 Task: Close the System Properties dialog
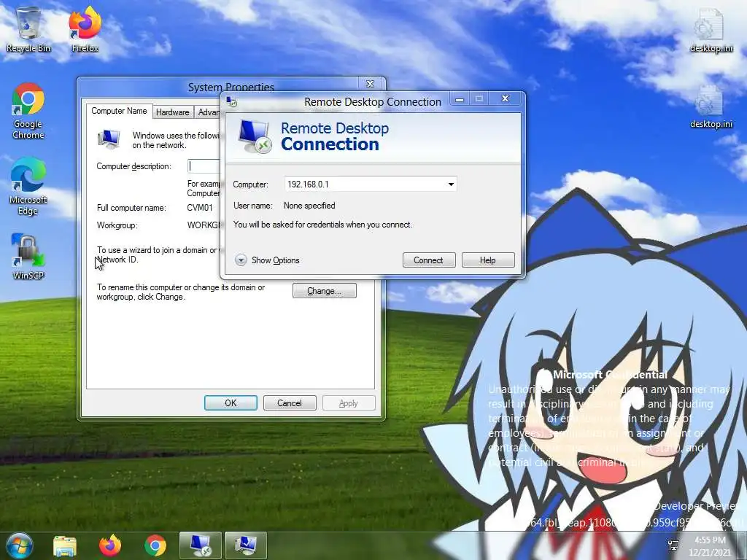pyautogui.click(x=370, y=84)
